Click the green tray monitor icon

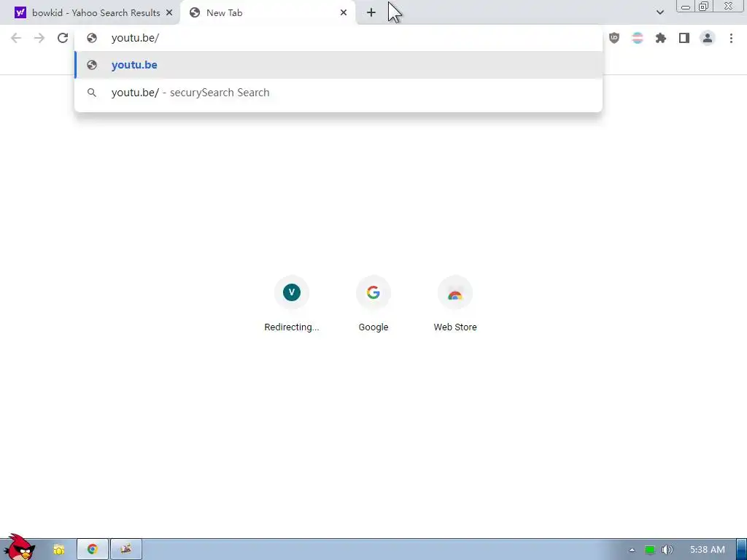650,550
